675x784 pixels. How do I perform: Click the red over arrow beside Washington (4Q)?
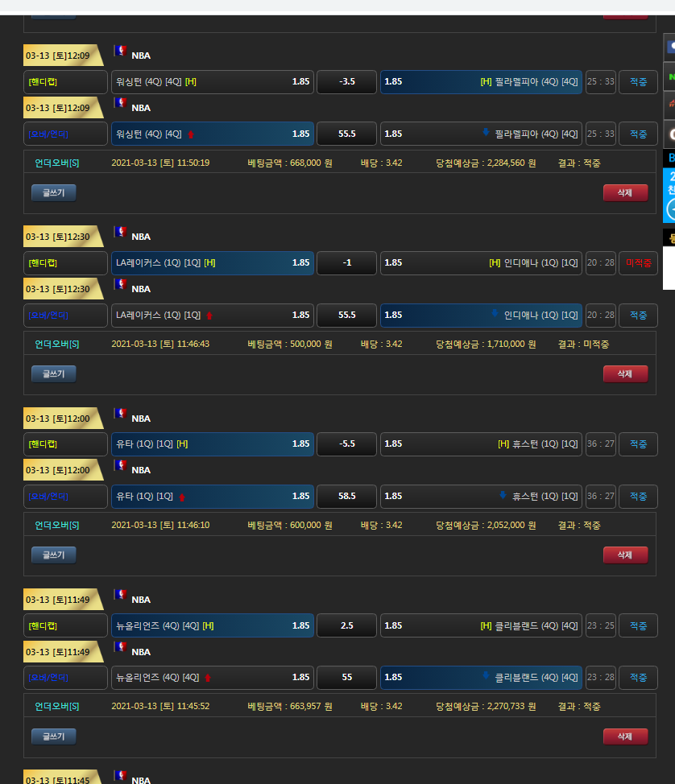tap(191, 134)
